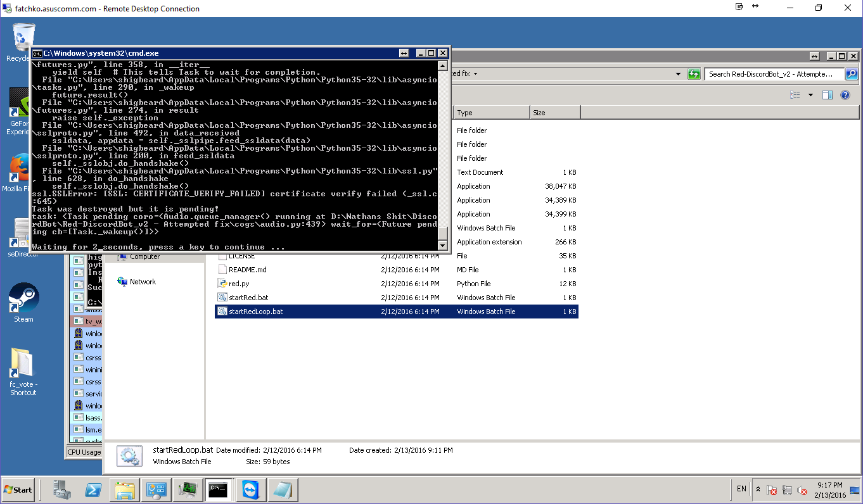Open Action Center flag tray icon

coord(772,490)
